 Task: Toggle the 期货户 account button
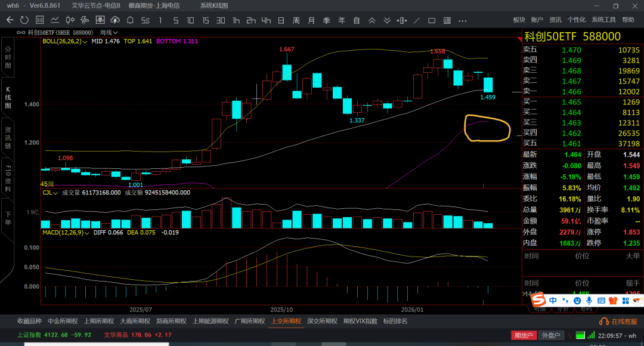(524, 335)
